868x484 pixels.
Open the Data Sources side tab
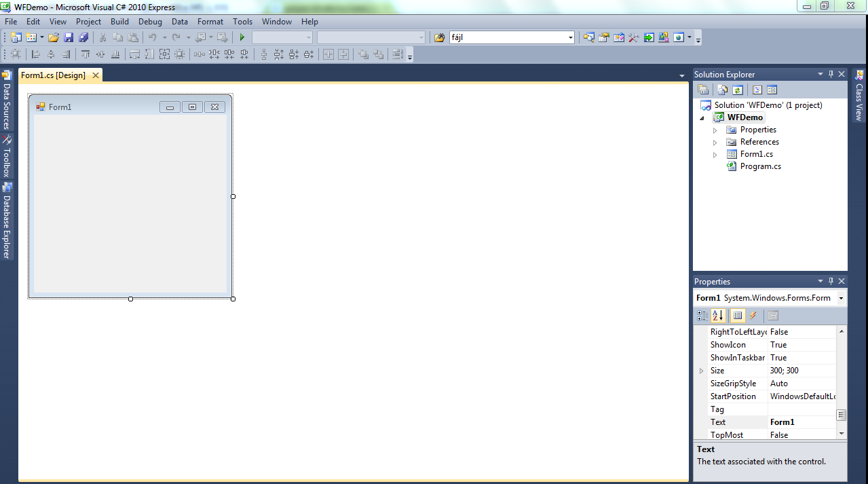7,100
